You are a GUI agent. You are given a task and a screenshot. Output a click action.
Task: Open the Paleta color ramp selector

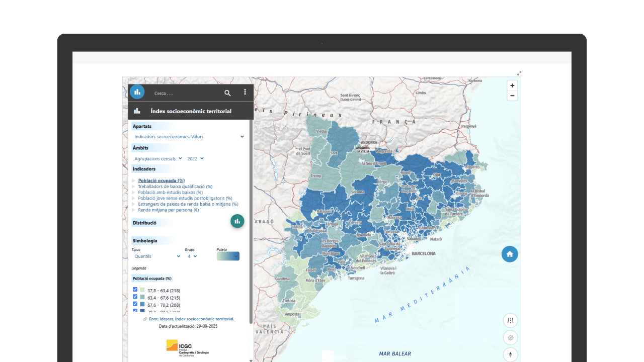coord(227,256)
